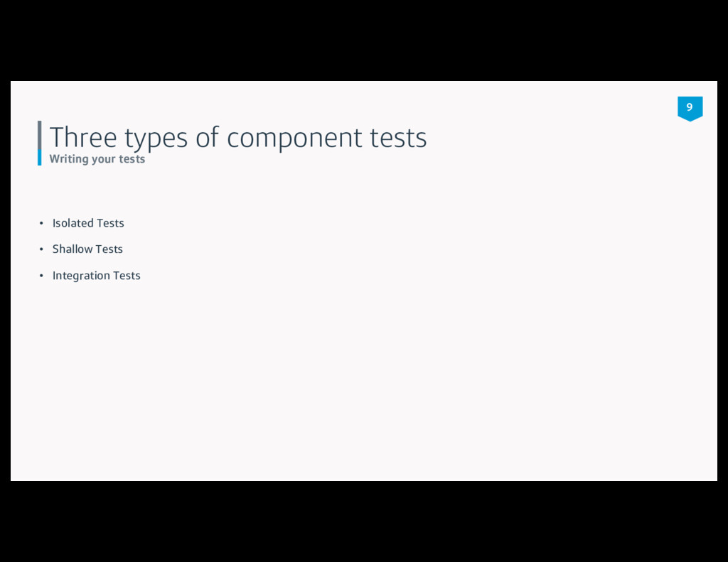Click the word 'Three' in the slide title
The image size is (728, 562).
click(x=82, y=137)
